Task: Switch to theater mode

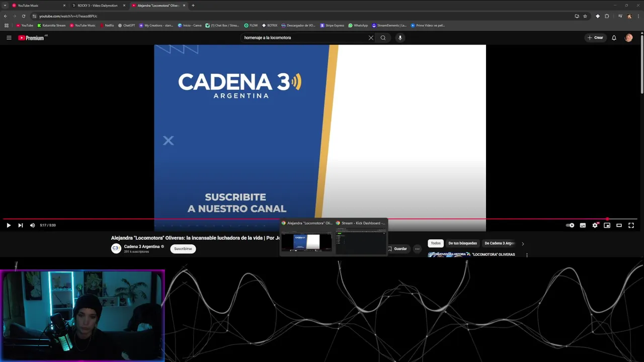Action: point(619,225)
